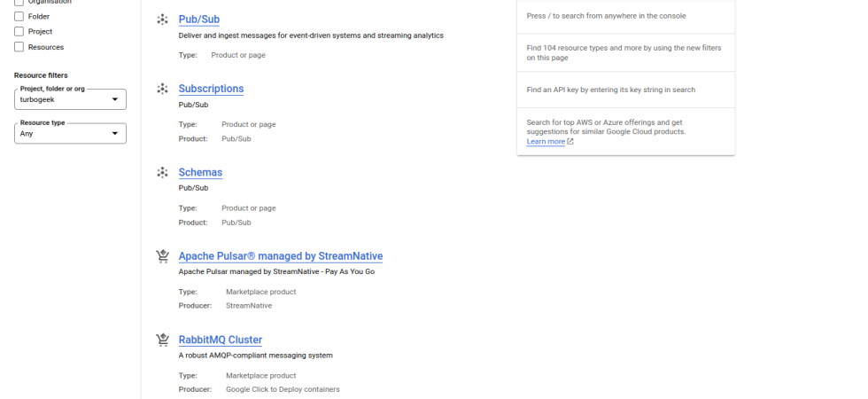
Task: Click the marketplace cart icon for RabbitMQ Cluster
Action: click(x=162, y=340)
